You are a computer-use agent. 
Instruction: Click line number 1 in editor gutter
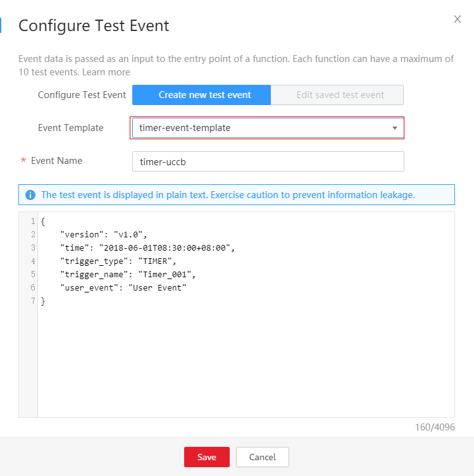[x=32, y=222]
